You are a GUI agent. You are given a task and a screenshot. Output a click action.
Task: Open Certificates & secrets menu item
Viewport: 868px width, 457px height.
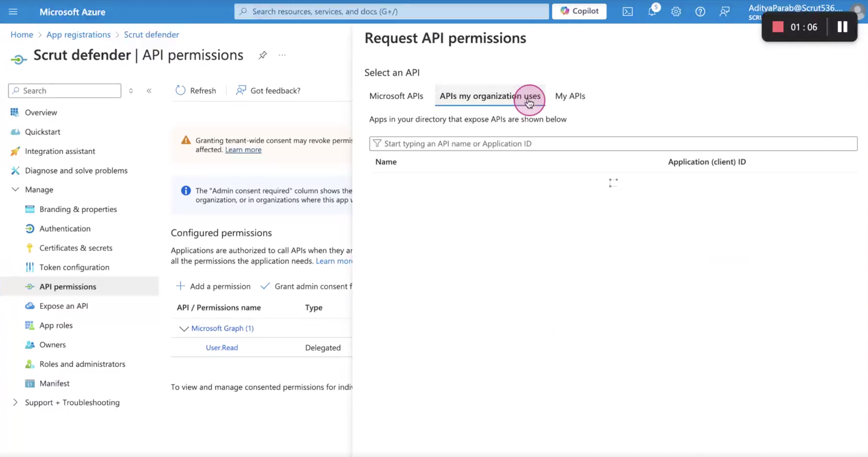[x=76, y=248]
